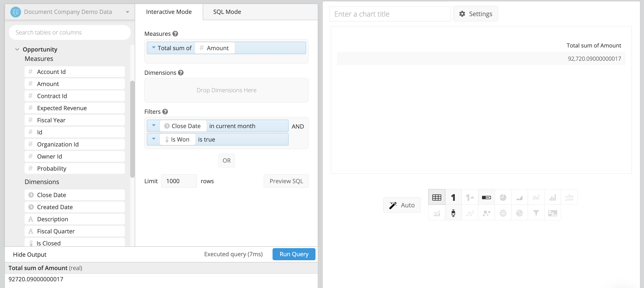
Task: Select the line chart visualization icon
Action: 535,197
